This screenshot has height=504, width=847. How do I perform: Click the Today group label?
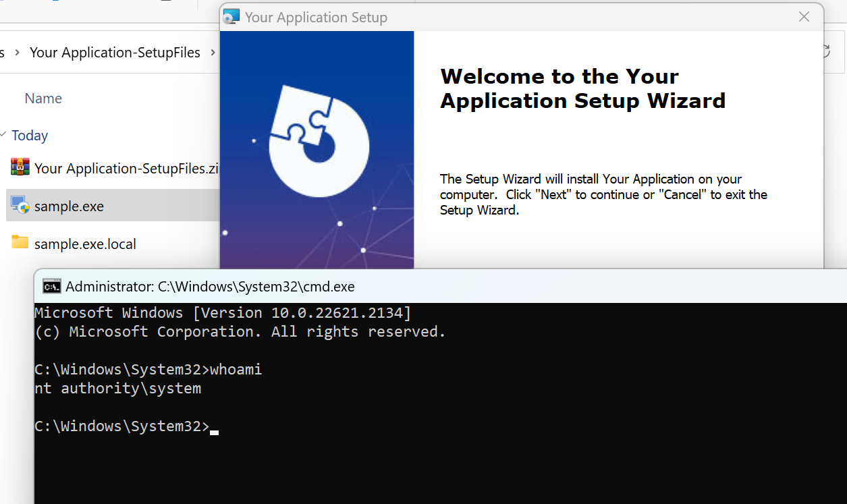click(x=30, y=136)
